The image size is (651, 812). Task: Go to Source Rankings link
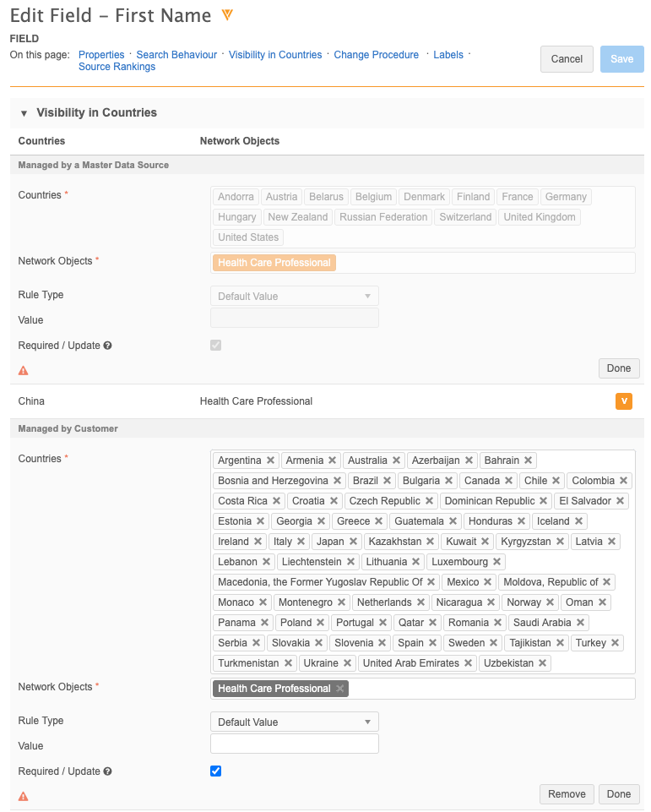[x=117, y=67]
